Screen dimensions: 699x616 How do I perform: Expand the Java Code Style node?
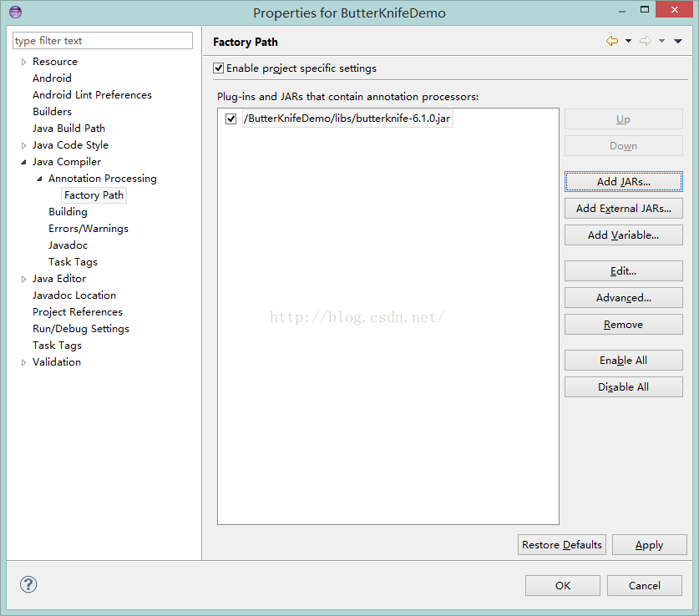pyautogui.click(x=23, y=145)
